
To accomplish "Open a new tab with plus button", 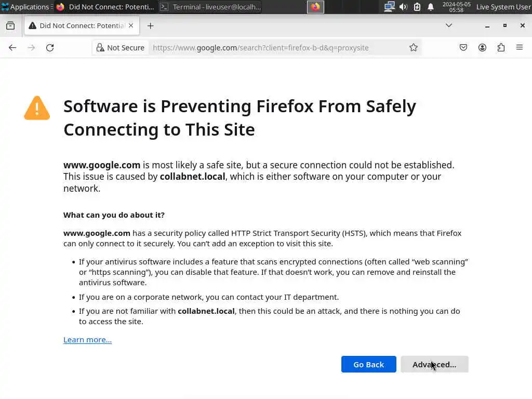I will click(150, 26).
